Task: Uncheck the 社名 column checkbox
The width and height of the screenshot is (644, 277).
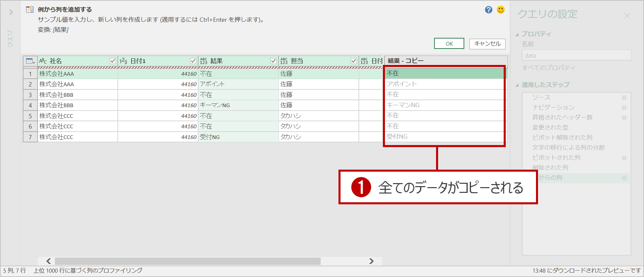Action: click(113, 61)
